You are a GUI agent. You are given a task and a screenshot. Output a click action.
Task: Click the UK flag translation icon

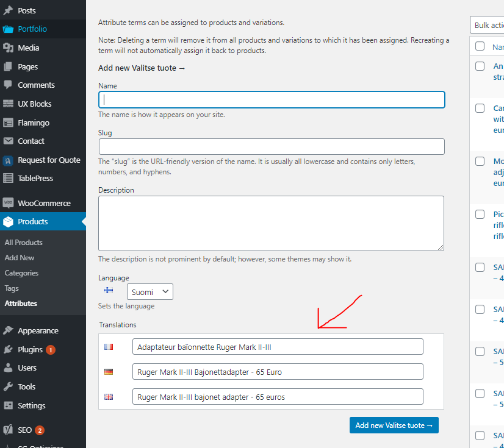109,397
